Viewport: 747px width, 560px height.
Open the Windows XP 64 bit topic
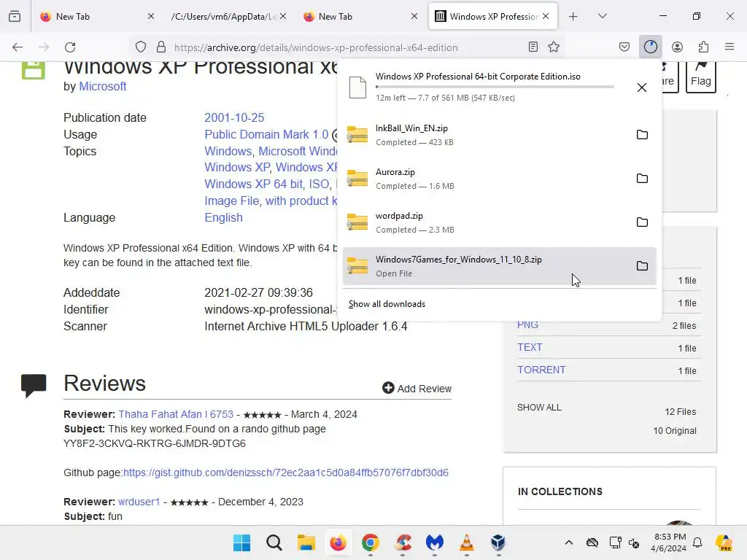point(253,184)
